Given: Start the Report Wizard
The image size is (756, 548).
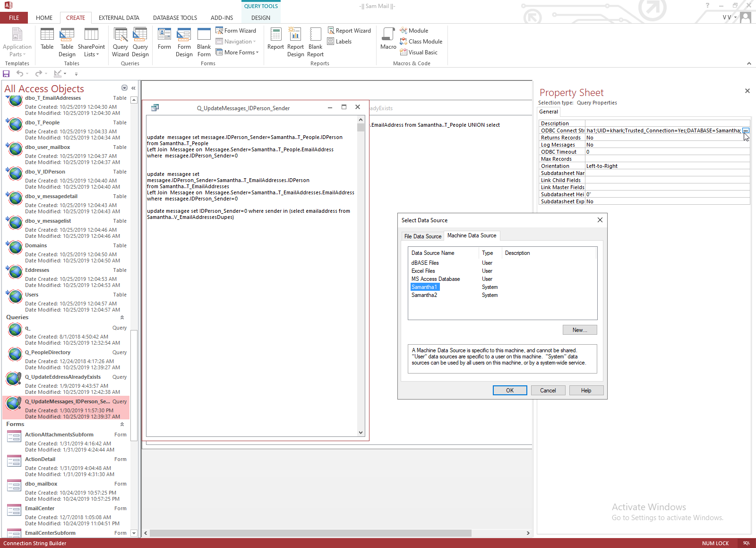Looking at the screenshot, I should (349, 31).
